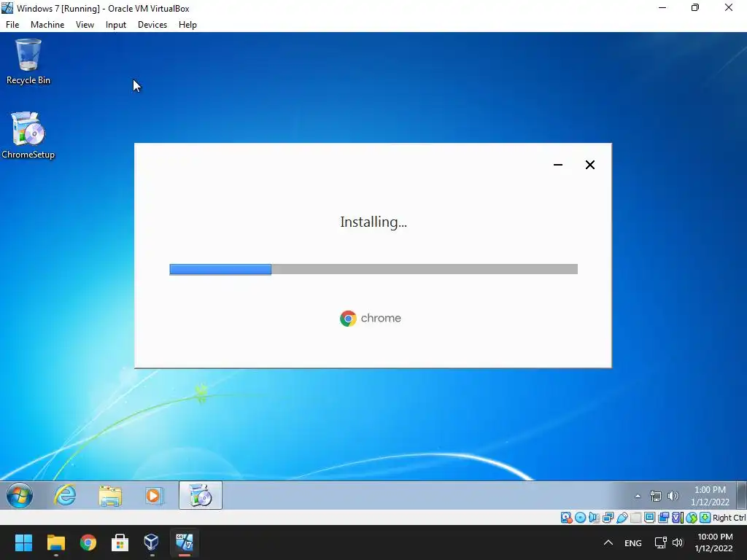747x560 pixels.
Task: Launch Internet Explorer from Windows 7 taskbar
Action: (x=65, y=495)
